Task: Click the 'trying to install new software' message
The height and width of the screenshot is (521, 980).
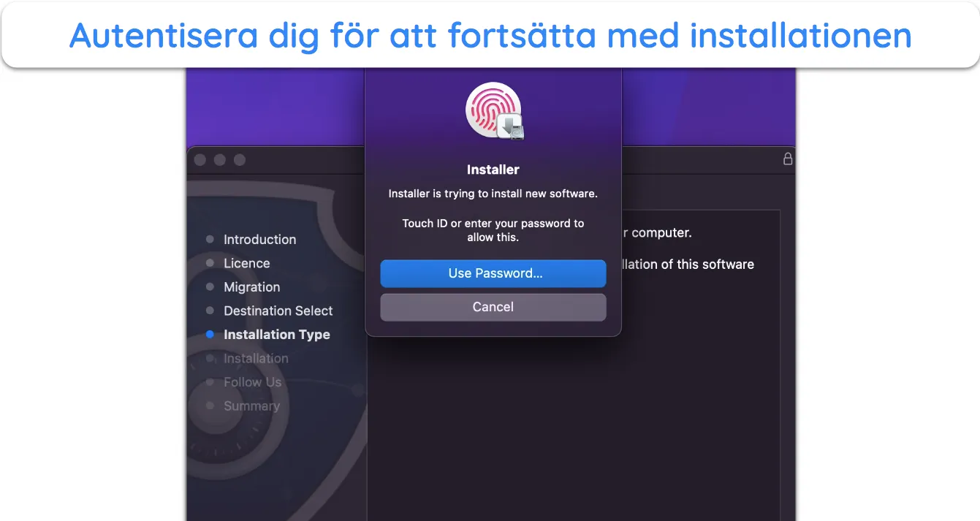Action: (x=493, y=194)
